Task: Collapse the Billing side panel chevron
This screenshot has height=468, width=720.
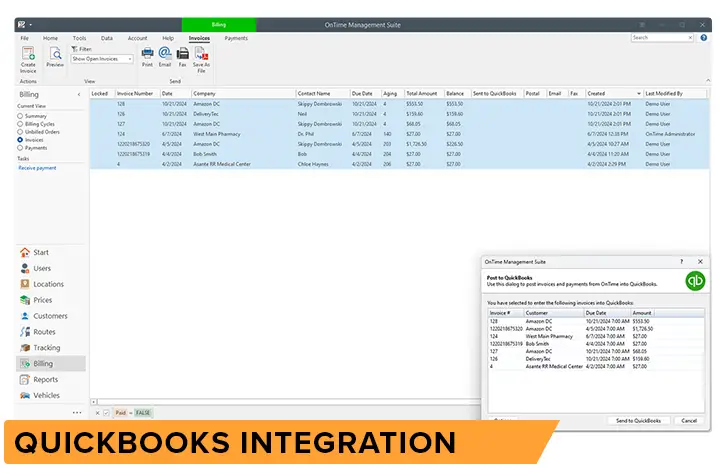Action: point(79,94)
